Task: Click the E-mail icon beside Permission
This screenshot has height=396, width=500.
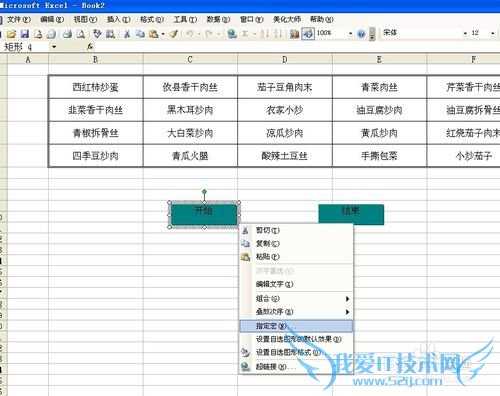Action: [x=51, y=34]
